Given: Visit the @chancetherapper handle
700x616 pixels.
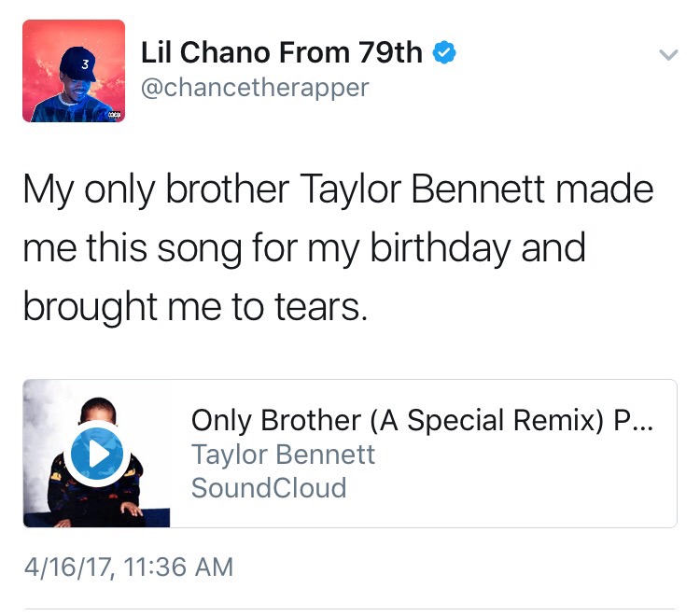Looking at the screenshot, I should click(255, 87).
